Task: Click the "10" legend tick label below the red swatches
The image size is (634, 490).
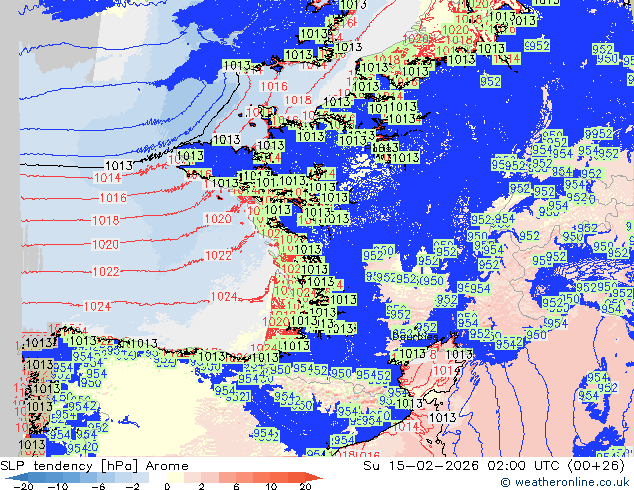Action: (271, 486)
